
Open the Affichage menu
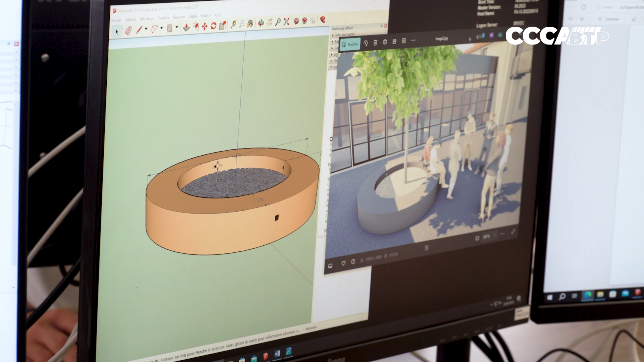147,19
